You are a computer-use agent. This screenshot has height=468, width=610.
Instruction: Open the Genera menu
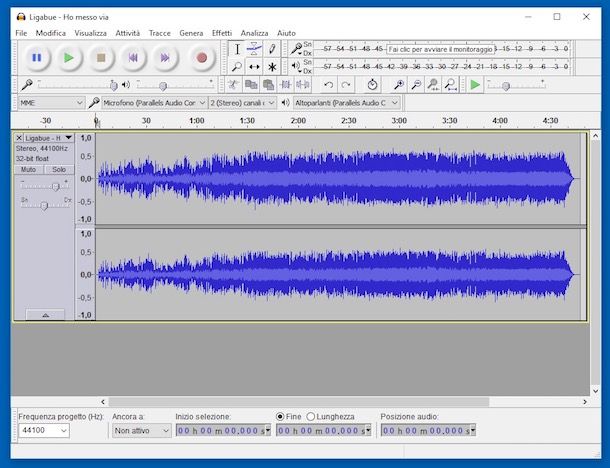click(x=191, y=33)
